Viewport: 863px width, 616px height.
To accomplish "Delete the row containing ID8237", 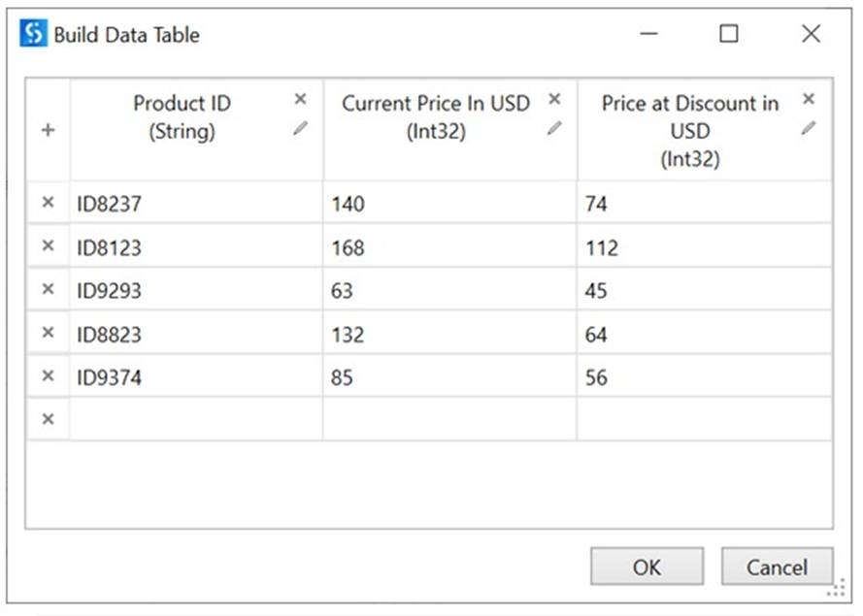I will [x=47, y=203].
